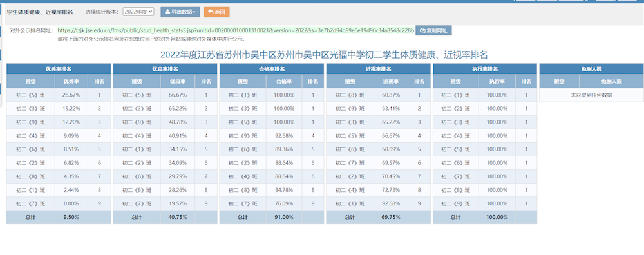Click the 9.09% cell

click(x=71, y=136)
